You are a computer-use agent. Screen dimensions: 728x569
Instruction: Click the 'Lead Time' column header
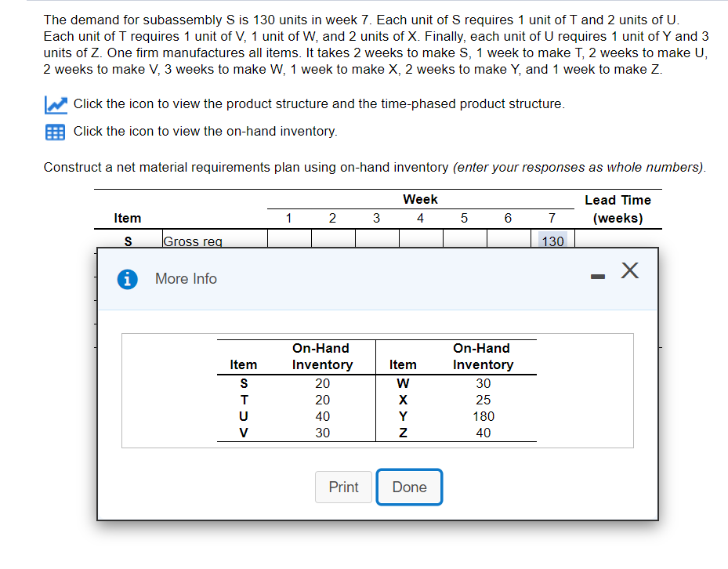[x=618, y=209]
